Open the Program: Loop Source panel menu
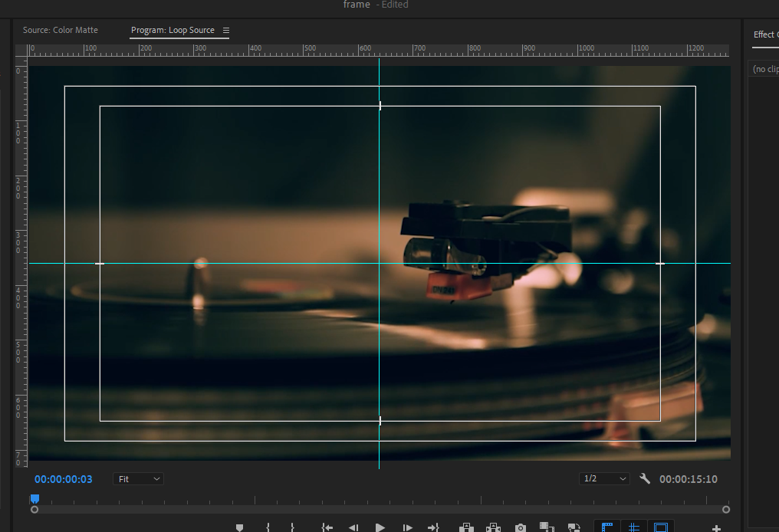Image resolution: width=779 pixels, height=532 pixels. [226, 31]
